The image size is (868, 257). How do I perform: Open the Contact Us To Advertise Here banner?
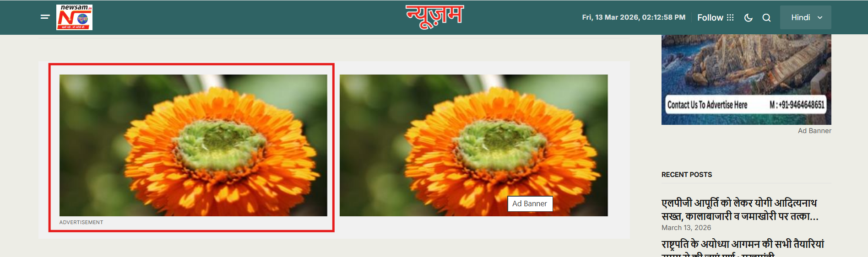[746, 79]
